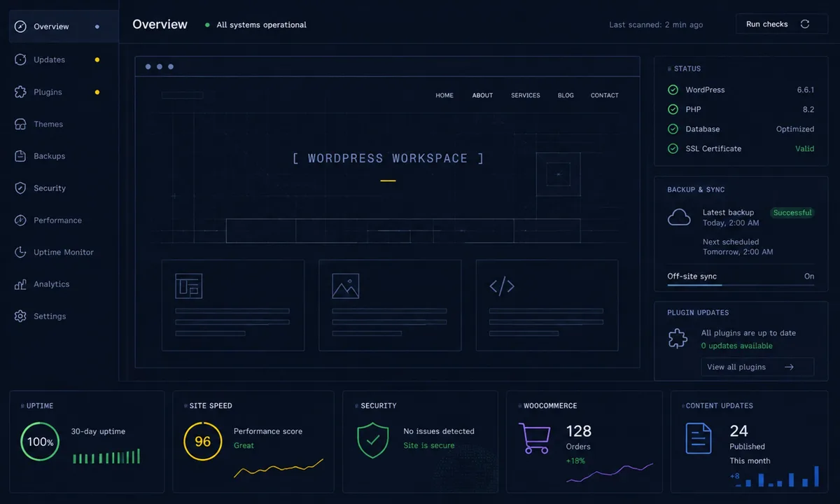This screenshot has width=840, height=504.
Task: Click the document icon in Content Updates
Action: [x=698, y=438]
